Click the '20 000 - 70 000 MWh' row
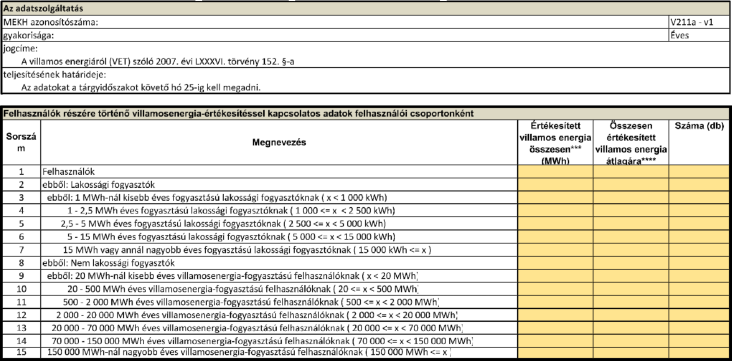 click(279, 328)
